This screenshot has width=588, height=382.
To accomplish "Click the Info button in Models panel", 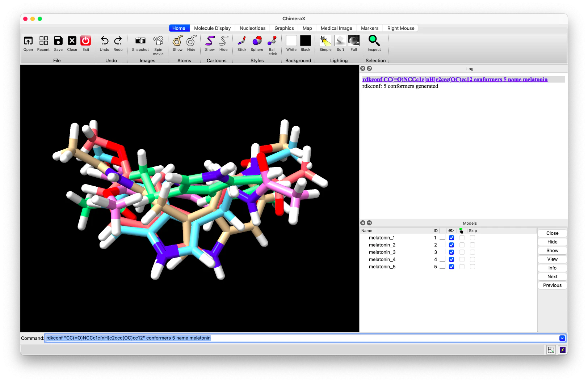I will point(553,268).
